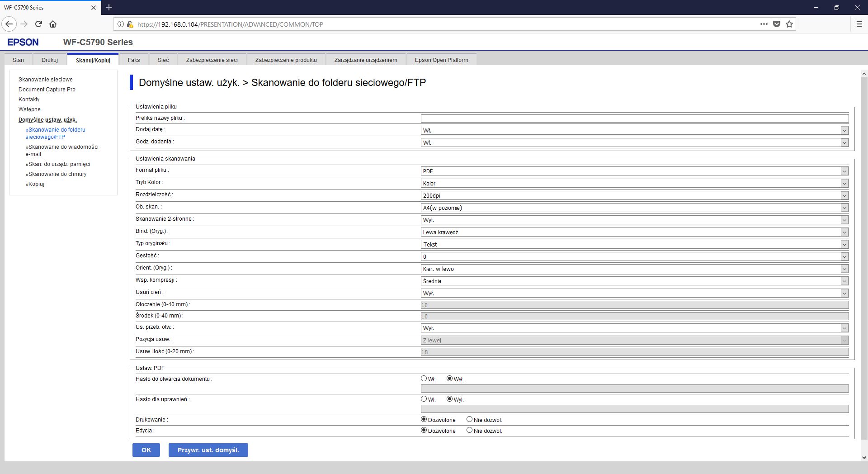Reload the page with the refresh icon
The height and width of the screenshot is (474, 868).
(x=39, y=24)
